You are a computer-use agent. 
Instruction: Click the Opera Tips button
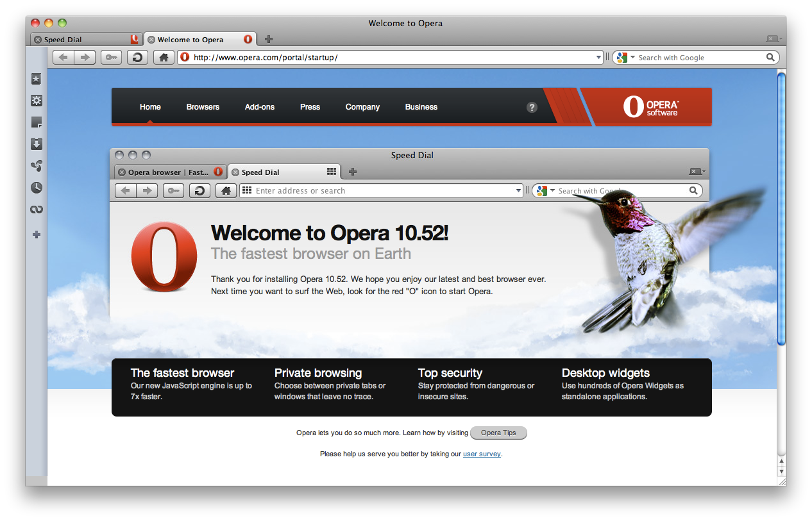pyautogui.click(x=498, y=433)
